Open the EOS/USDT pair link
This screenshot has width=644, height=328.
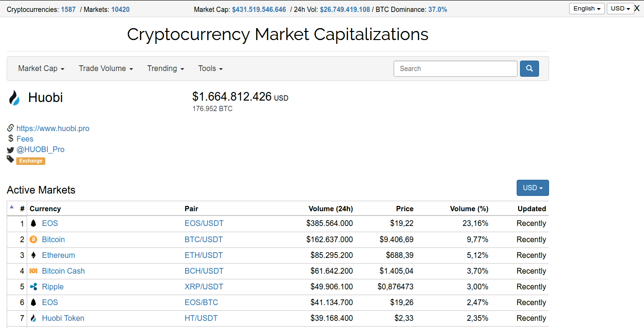[204, 223]
